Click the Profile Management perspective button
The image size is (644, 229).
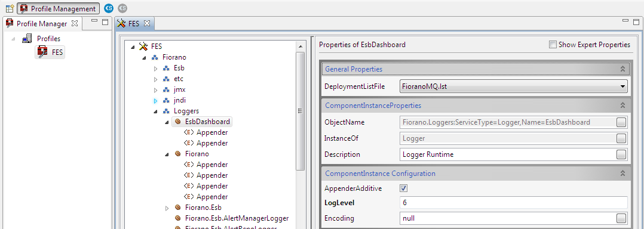pyautogui.click(x=59, y=8)
